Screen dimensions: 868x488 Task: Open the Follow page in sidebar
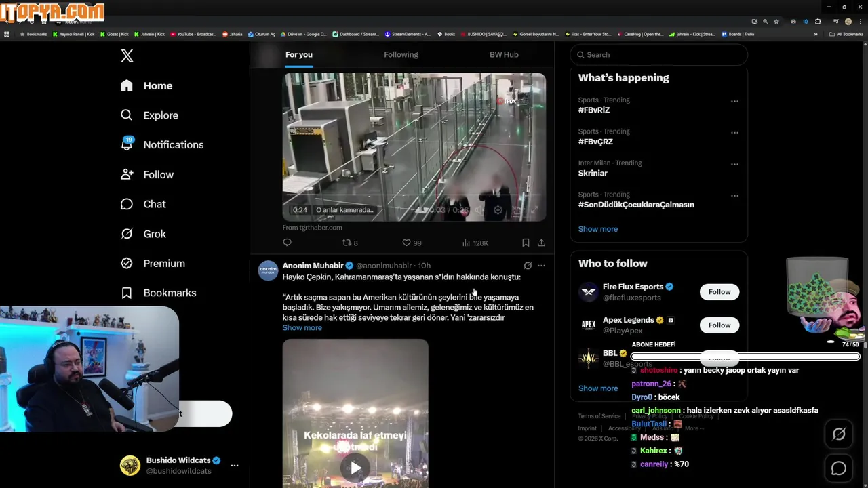(146, 174)
